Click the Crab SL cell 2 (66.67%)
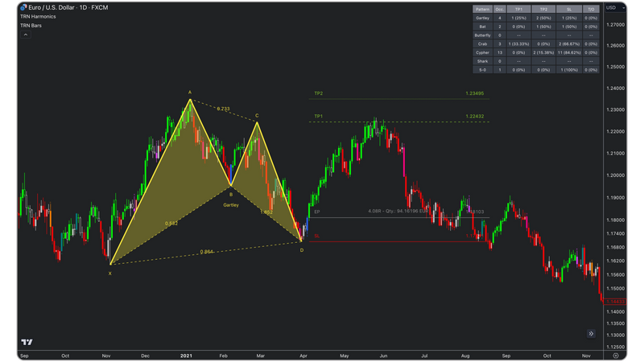Viewport: 644px width, 362px height. coord(569,44)
